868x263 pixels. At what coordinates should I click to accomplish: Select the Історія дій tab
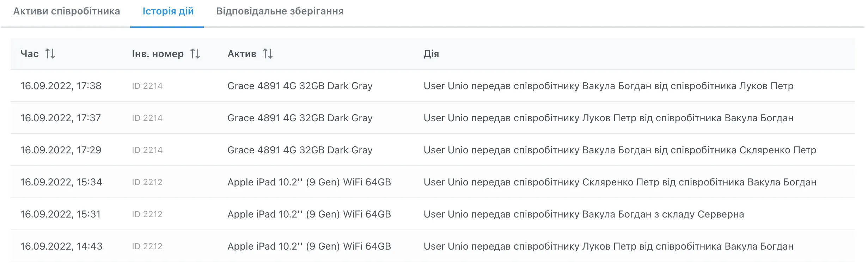pos(168,11)
